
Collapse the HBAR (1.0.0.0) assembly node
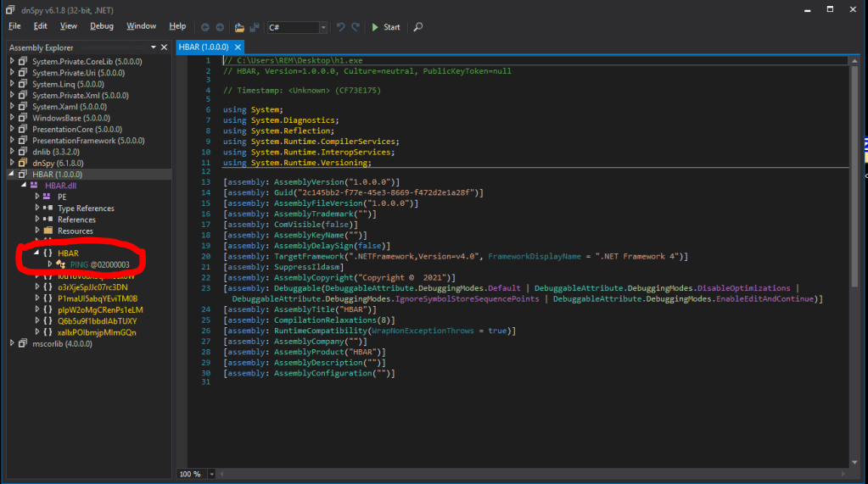(x=12, y=174)
